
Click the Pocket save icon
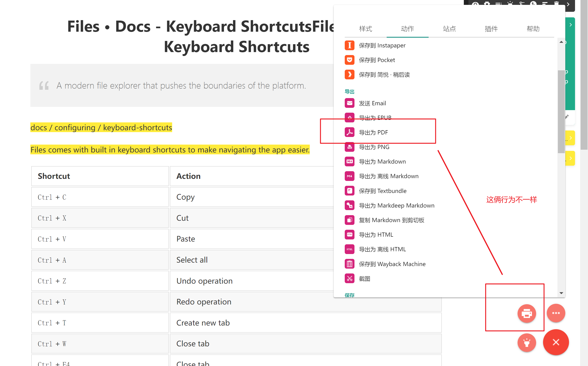pyautogui.click(x=349, y=60)
